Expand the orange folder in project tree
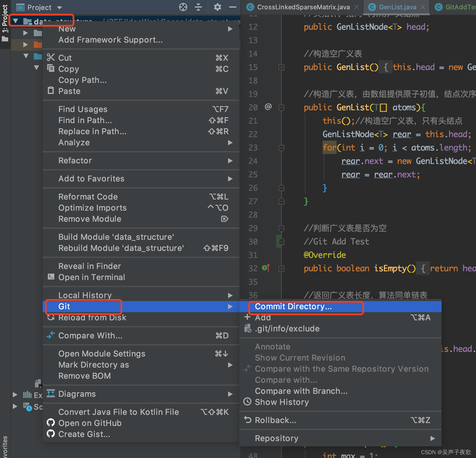Image resolution: width=476 pixels, height=458 pixels. [x=26, y=45]
